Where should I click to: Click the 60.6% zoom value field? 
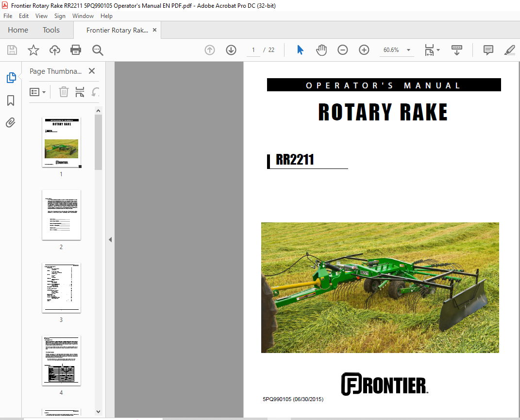coord(391,50)
